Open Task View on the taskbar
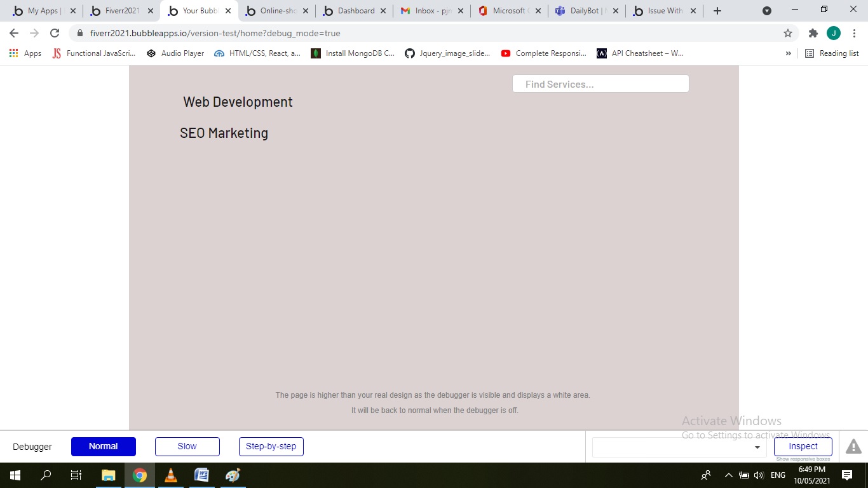This screenshot has width=868, height=488. pos(76,475)
